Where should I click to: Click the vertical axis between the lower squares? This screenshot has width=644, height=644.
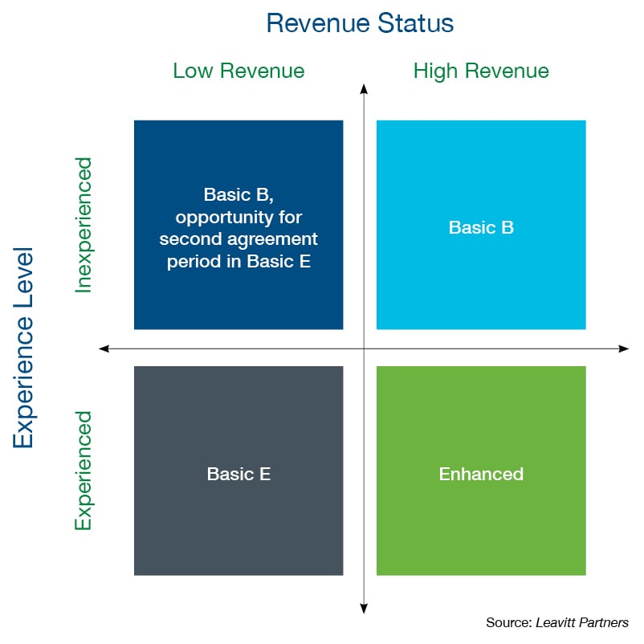(x=364, y=471)
